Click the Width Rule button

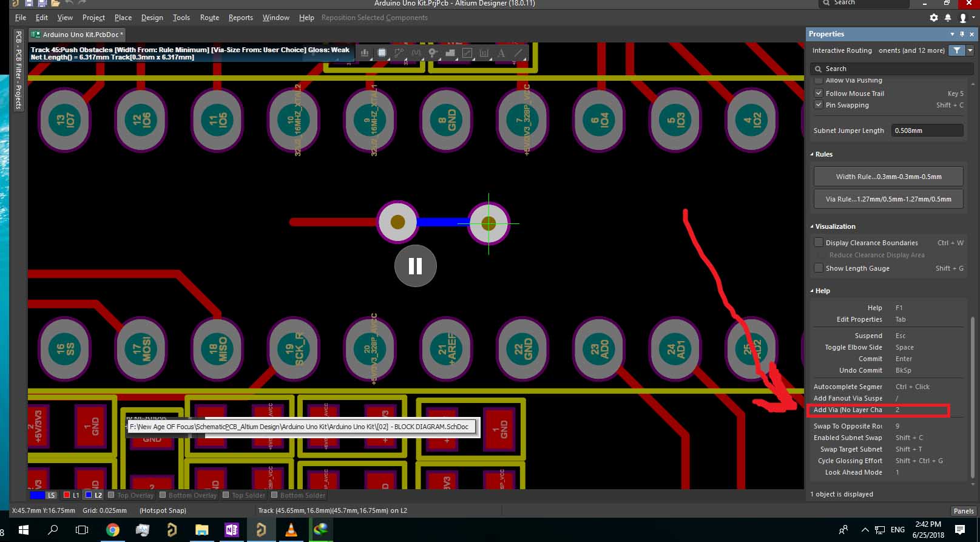(x=888, y=177)
